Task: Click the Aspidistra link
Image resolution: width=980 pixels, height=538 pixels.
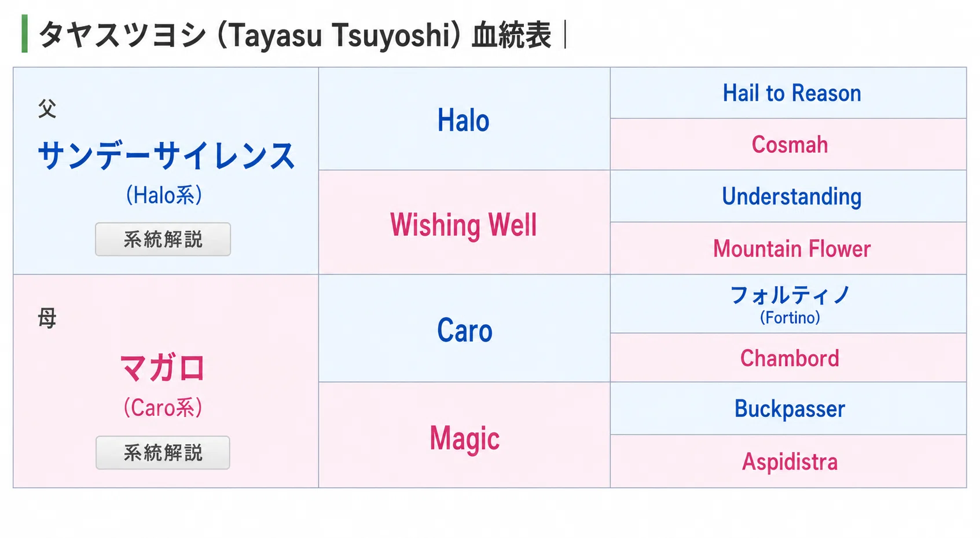Action: (790, 462)
